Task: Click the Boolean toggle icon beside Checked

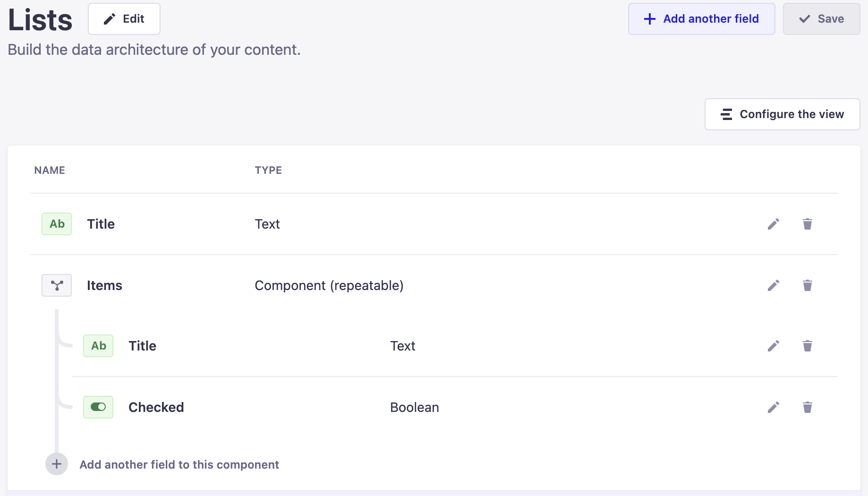Action: click(x=98, y=407)
